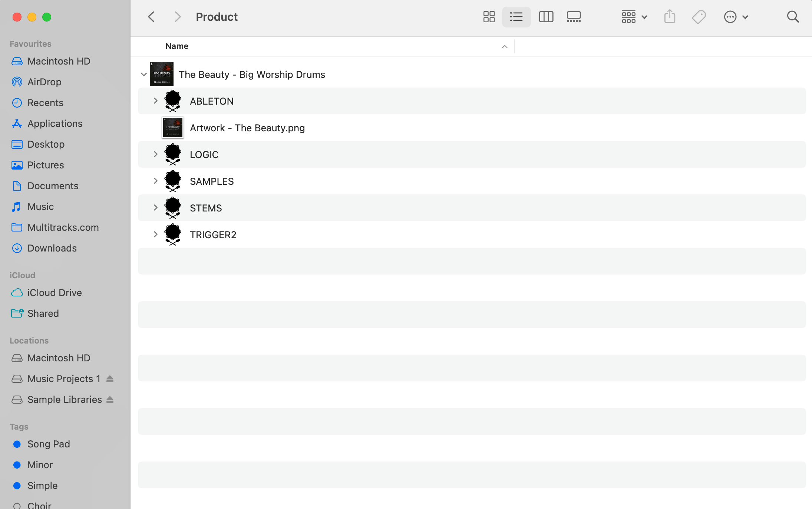Click the ABLETON folder drum icon
This screenshot has width=812, height=509.
coord(173,101)
